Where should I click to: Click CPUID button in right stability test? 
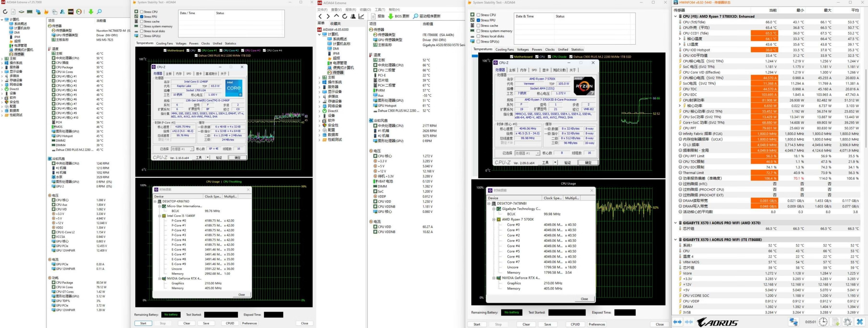[x=575, y=325]
